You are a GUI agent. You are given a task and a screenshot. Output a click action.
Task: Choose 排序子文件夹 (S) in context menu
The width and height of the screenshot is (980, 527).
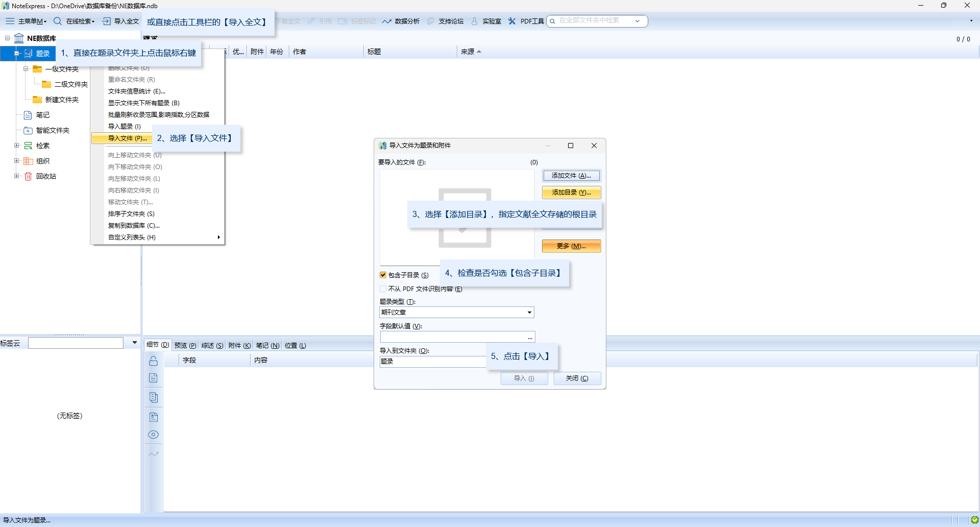click(x=131, y=214)
